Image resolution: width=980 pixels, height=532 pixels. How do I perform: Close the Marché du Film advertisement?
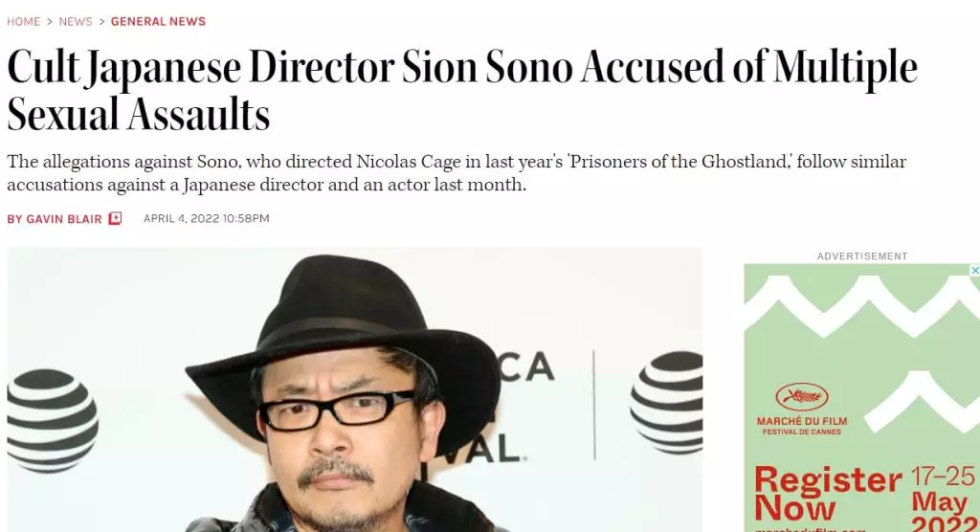(974, 270)
